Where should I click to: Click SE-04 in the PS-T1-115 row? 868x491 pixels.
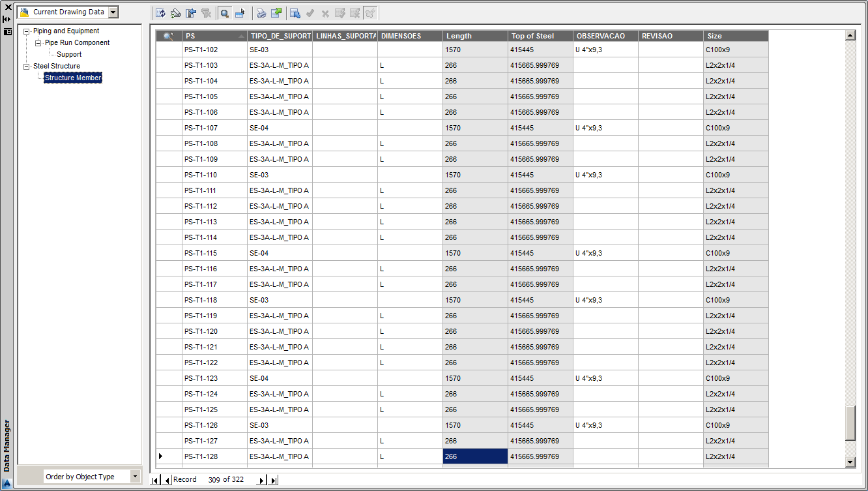280,253
